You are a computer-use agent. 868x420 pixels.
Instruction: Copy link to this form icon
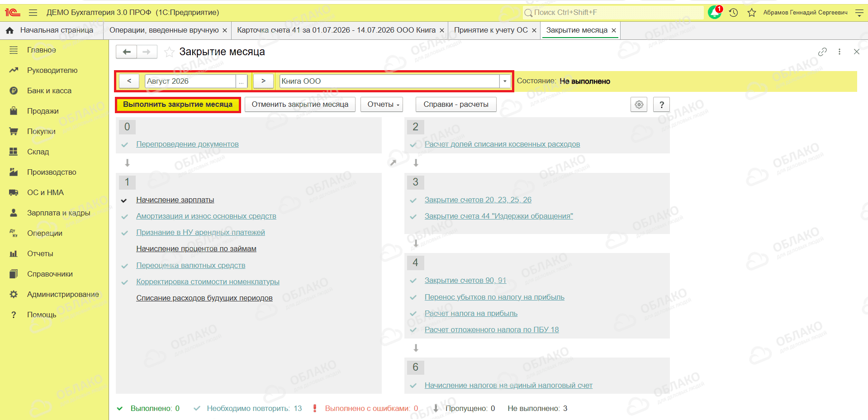pos(822,52)
